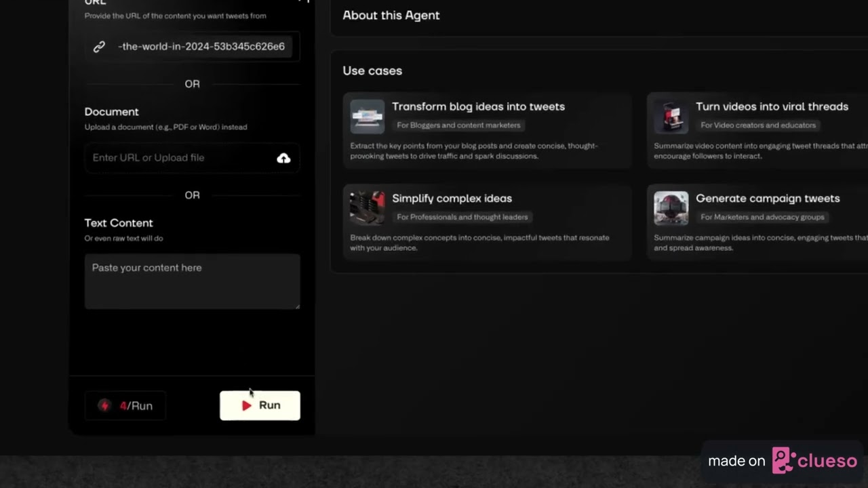This screenshot has width=868, height=488.
Task: Click the For Bloggers and content marketers tag
Action: point(458,125)
